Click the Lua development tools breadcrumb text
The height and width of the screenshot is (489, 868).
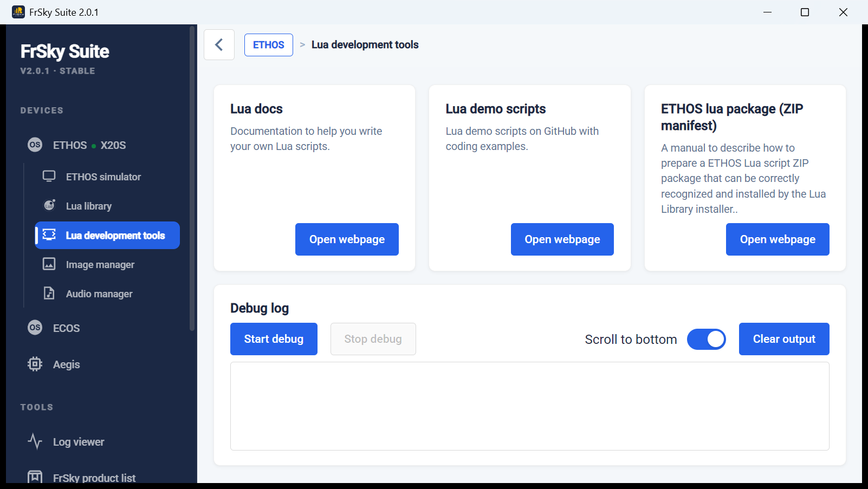(x=365, y=44)
